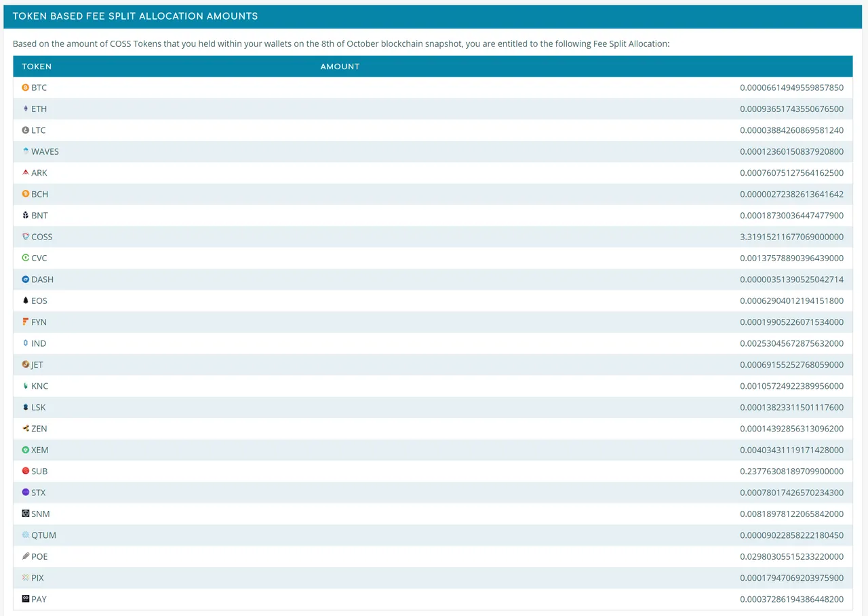Viewport: 868px width, 616px height.
Task: Select the KNC amount 0.00105724922389956000
Action: (791, 386)
